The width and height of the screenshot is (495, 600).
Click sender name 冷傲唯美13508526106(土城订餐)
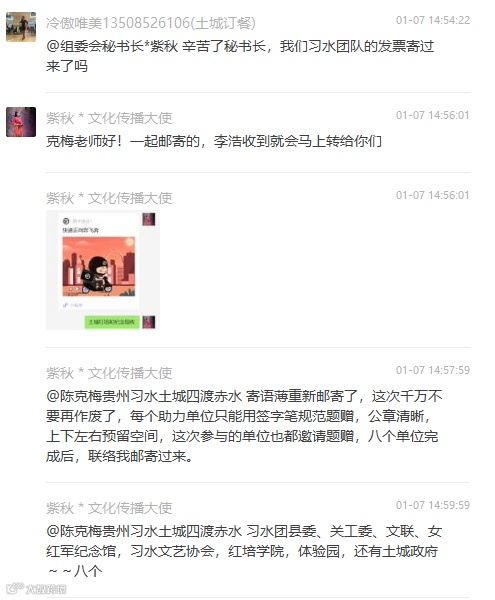point(151,23)
